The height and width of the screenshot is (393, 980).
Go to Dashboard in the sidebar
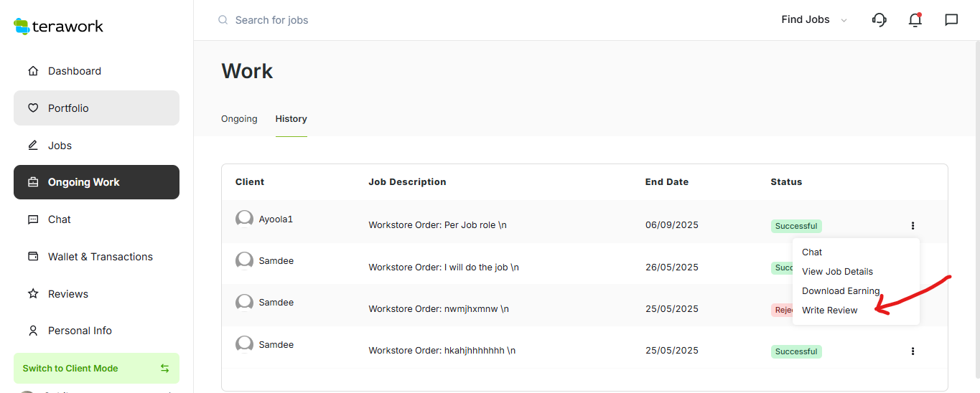tap(74, 71)
